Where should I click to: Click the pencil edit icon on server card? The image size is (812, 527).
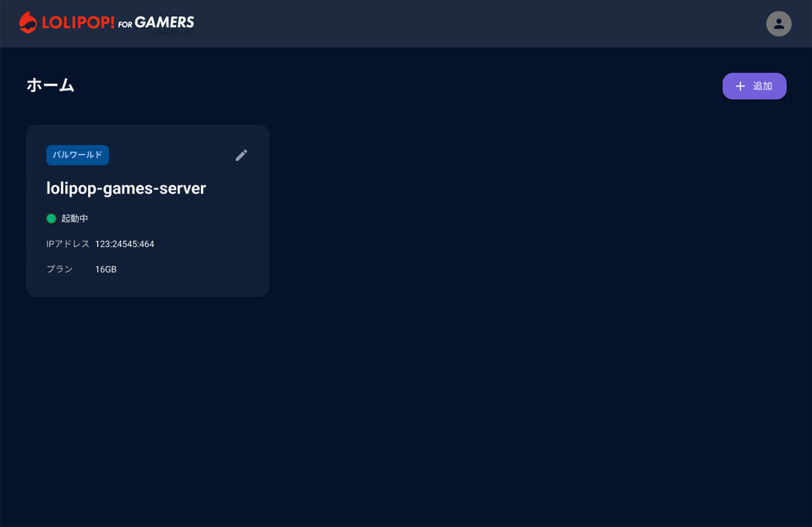coord(242,155)
